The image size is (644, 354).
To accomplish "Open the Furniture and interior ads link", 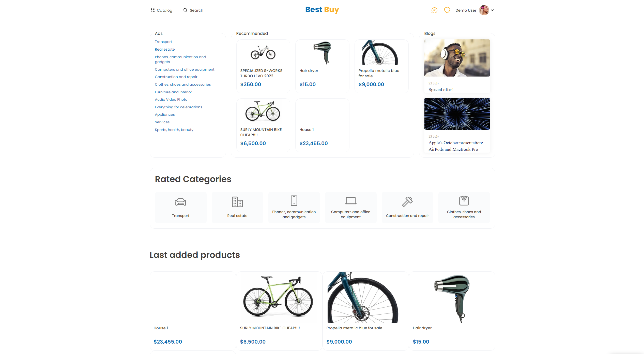I will click(173, 92).
